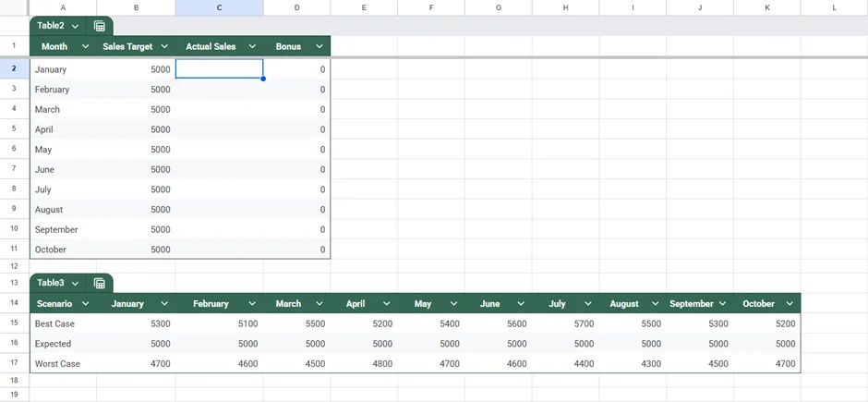868x402 pixels.
Task: Select Worst Case July value 4400
Action: [566, 363]
